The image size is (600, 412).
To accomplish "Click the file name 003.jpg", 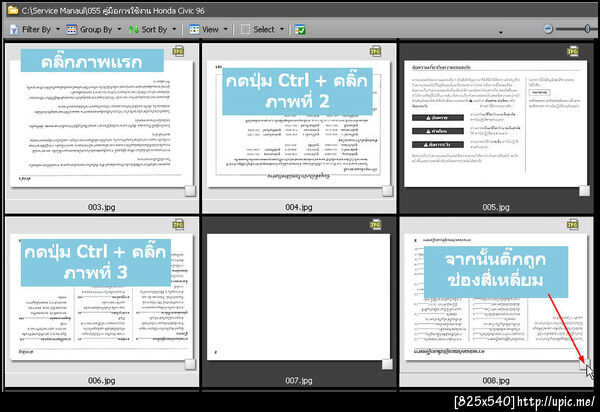I will (101, 207).
